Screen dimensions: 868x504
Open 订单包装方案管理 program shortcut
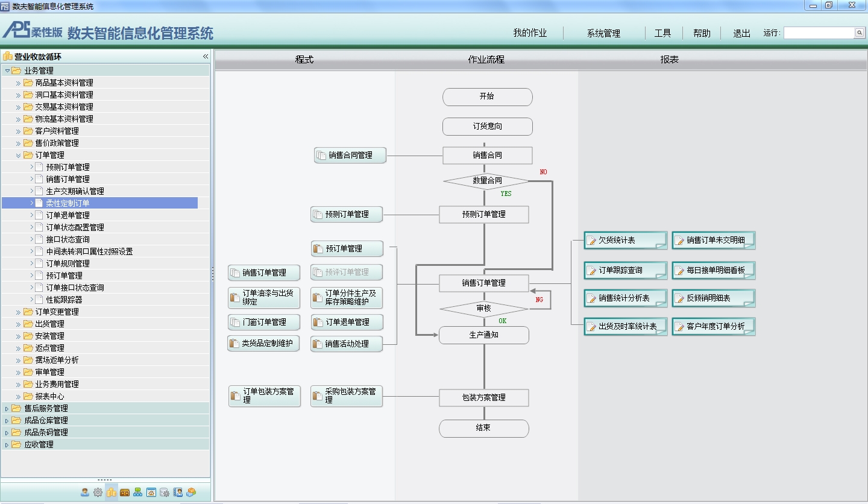coord(264,396)
